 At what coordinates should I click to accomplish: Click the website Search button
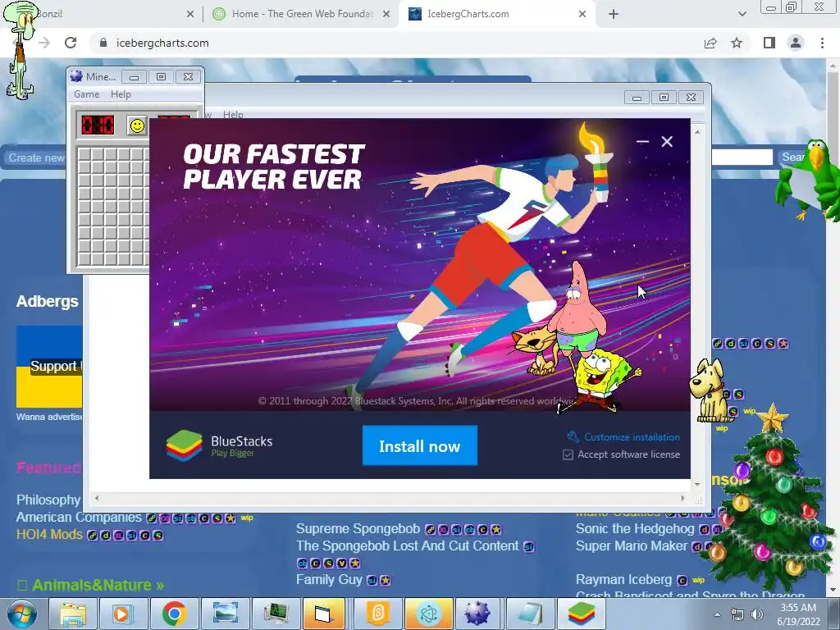792,157
